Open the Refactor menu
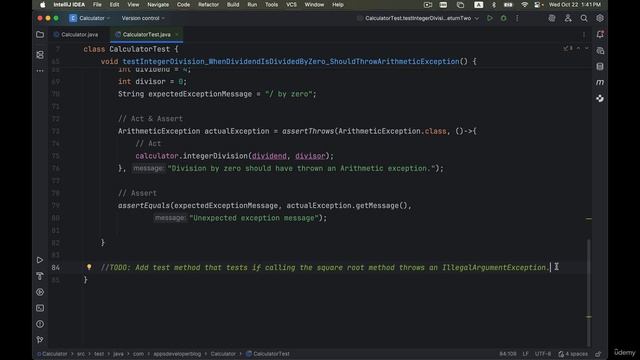This screenshot has width=640, height=360. tap(208, 5)
